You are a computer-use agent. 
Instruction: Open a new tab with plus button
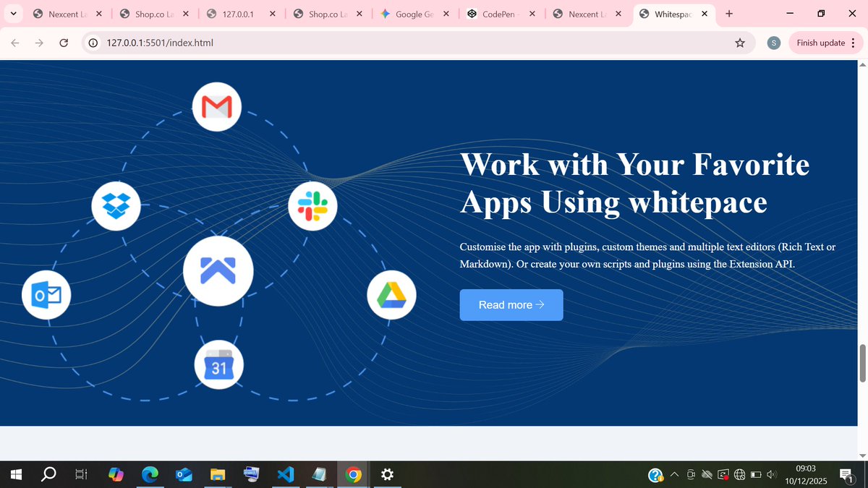pyautogui.click(x=728, y=14)
